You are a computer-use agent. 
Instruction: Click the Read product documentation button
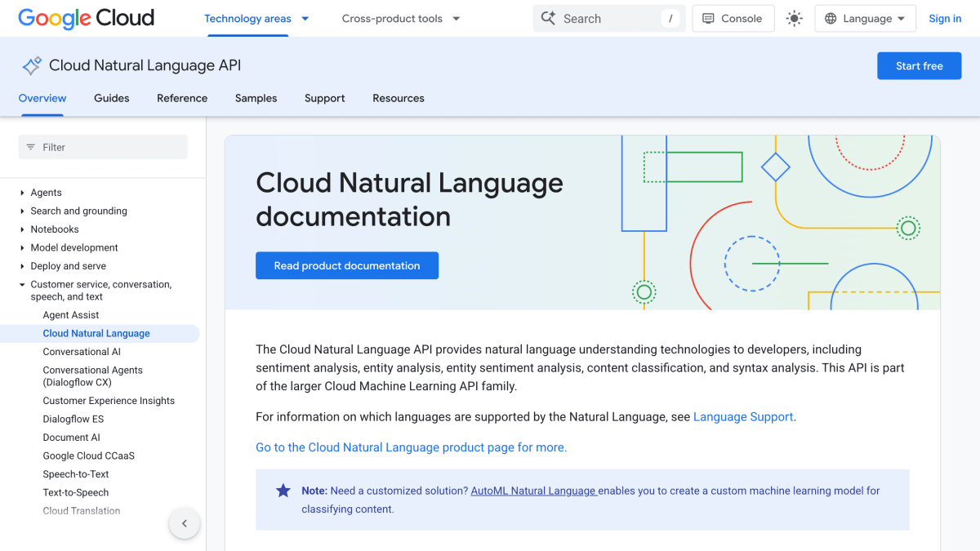(347, 265)
